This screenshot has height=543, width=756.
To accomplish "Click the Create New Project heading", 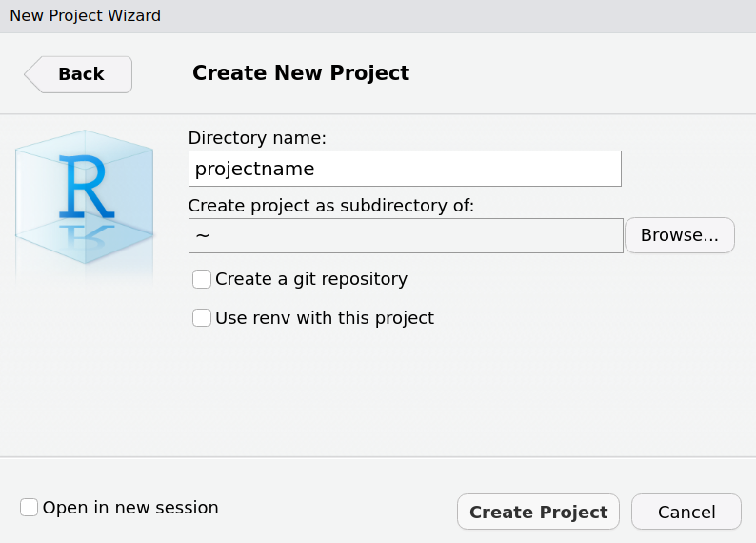I will coord(301,73).
